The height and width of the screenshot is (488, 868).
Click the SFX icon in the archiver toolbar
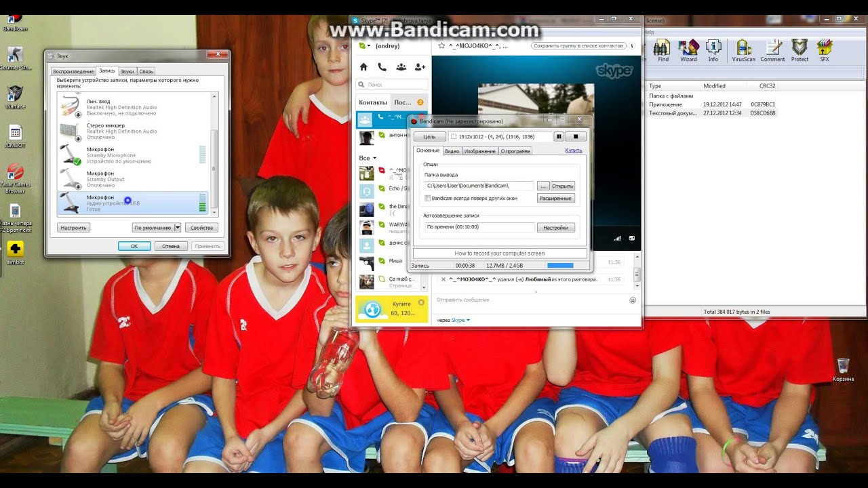[x=825, y=51]
